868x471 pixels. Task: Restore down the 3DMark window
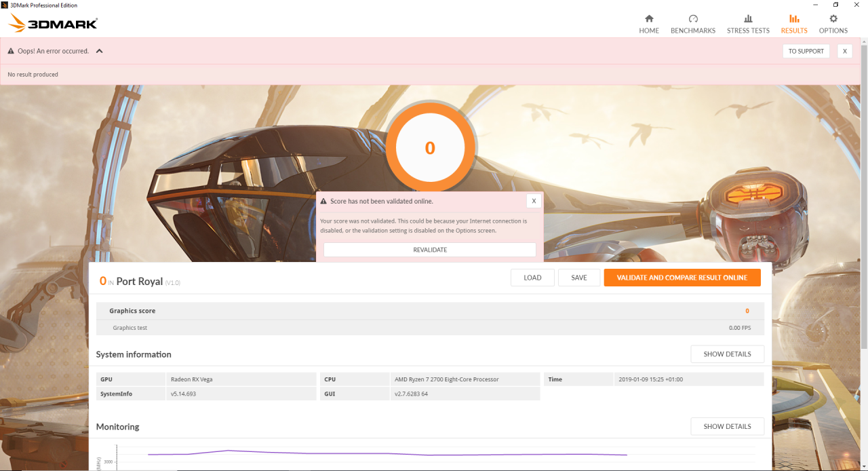point(835,5)
